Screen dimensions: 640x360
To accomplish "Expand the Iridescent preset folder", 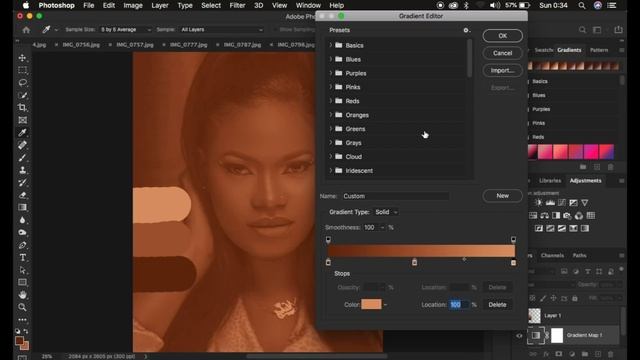I will coord(331,170).
